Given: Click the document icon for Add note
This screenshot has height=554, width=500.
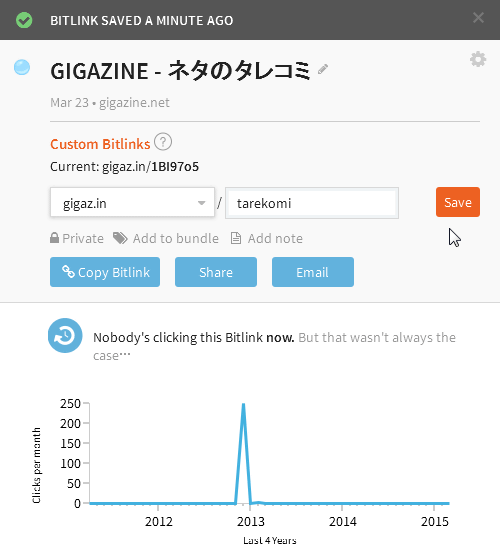Looking at the screenshot, I should (236, 238).
